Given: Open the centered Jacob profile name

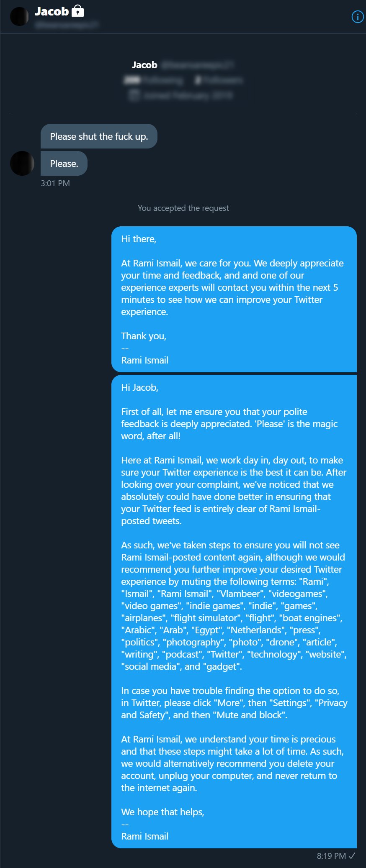Looking at the screenshot, I should 144,65.
